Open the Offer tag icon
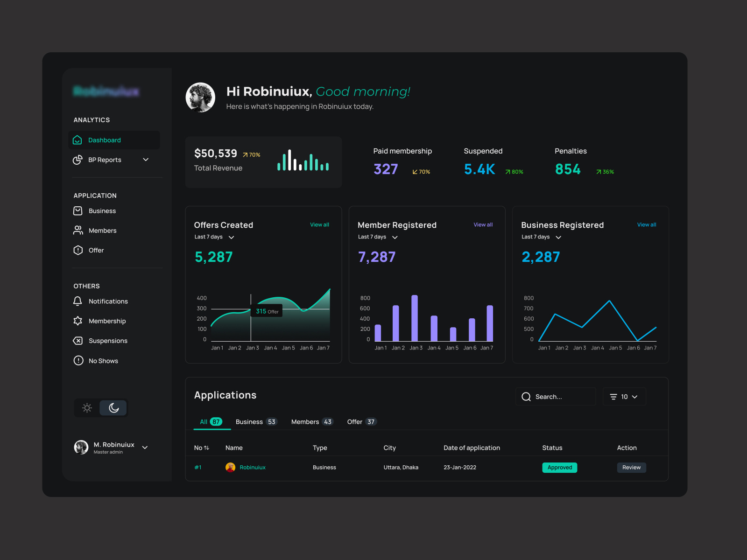This screenshot has width=747, height=560. 78,250
